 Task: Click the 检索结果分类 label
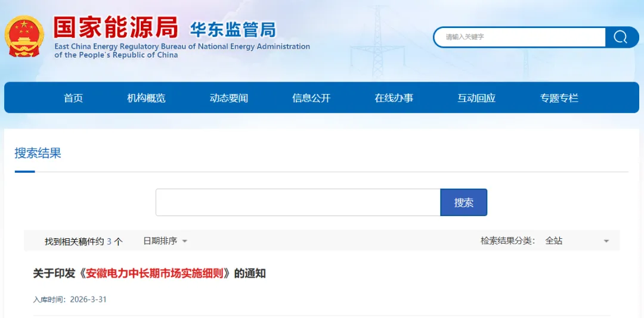(x=507, y=241)
